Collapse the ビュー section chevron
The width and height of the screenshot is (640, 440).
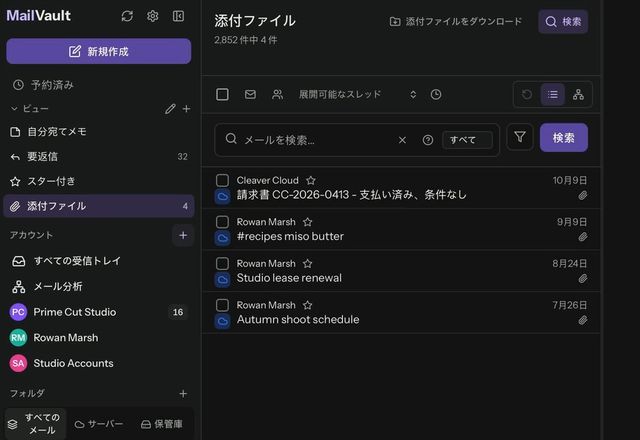14,109
